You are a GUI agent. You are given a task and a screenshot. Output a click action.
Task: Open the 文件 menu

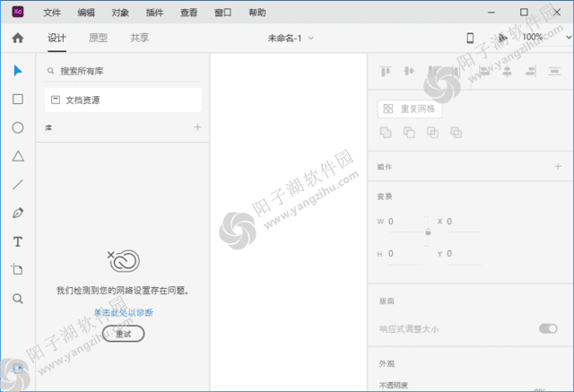coord(52,13)
